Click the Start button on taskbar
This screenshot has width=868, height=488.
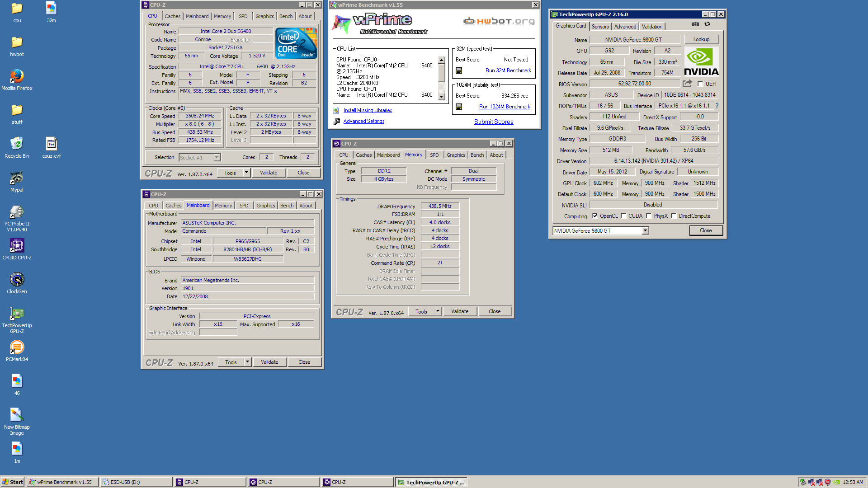[x=13, y=482]
